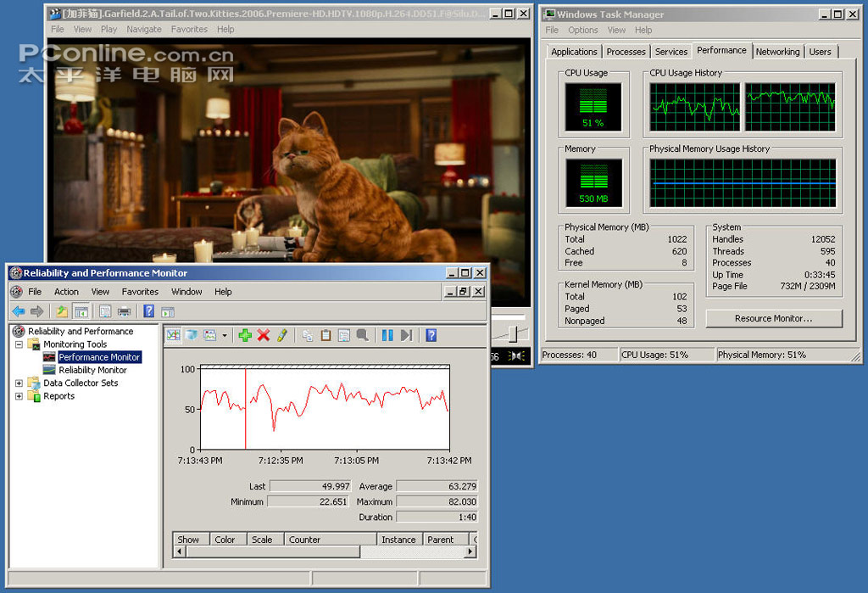The image size is (868, 593).
Task: Expand the Data Collector Sets node
Action: pyautogui.click(x=19, y=383)
